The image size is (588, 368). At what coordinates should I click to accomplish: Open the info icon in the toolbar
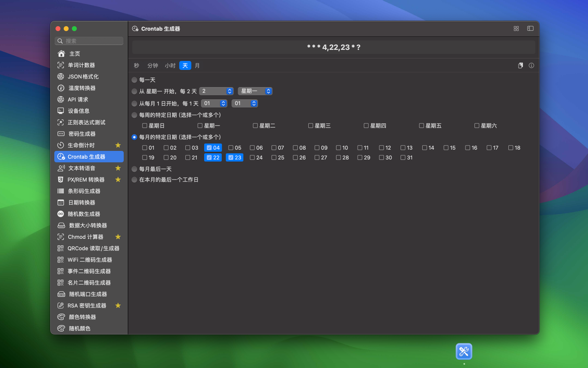[x=531, y=65]
